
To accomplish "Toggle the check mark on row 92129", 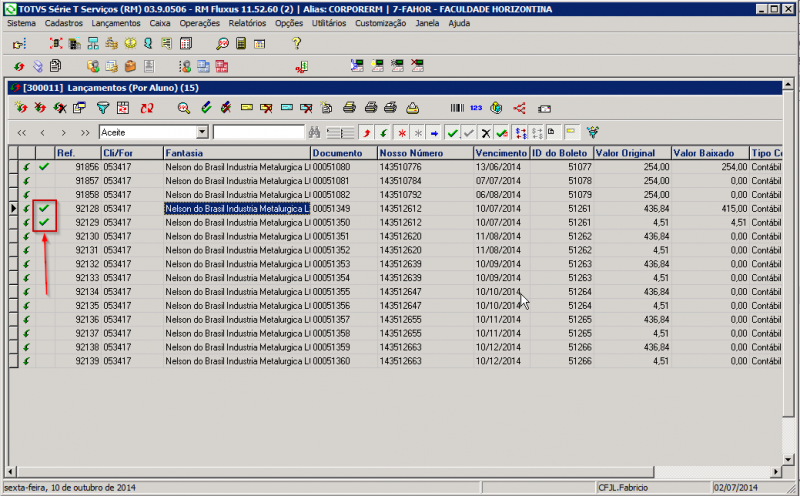I will [43, 222].
